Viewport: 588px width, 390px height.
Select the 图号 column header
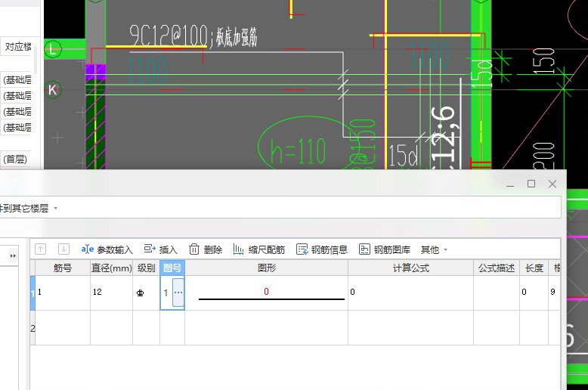click(x=172, y=268)
